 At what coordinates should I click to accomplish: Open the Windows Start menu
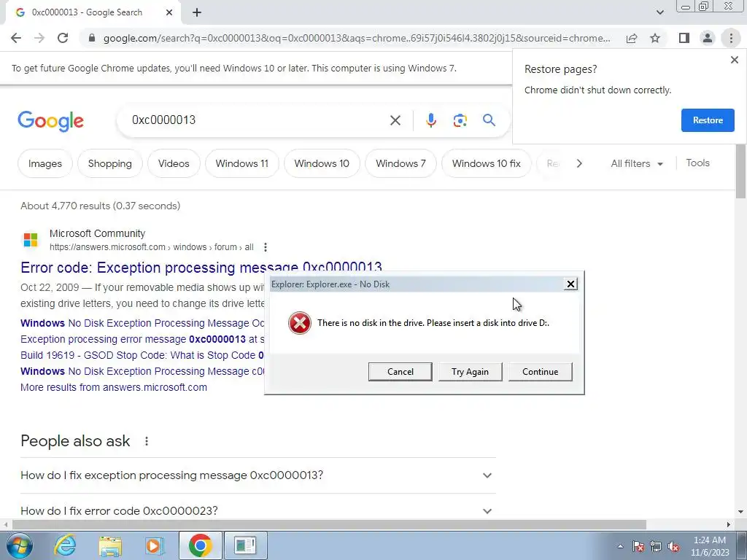tap(19, 545)
